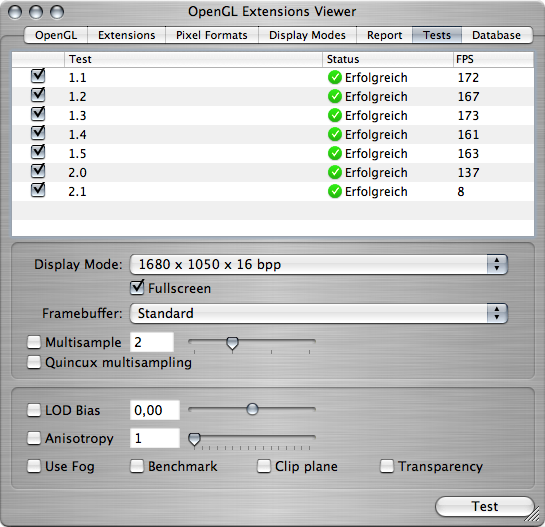The height and width of the screenshot is (527, 545).
Task: Uncheck the test 1.2 checkbox
Action: coord(38,95)
